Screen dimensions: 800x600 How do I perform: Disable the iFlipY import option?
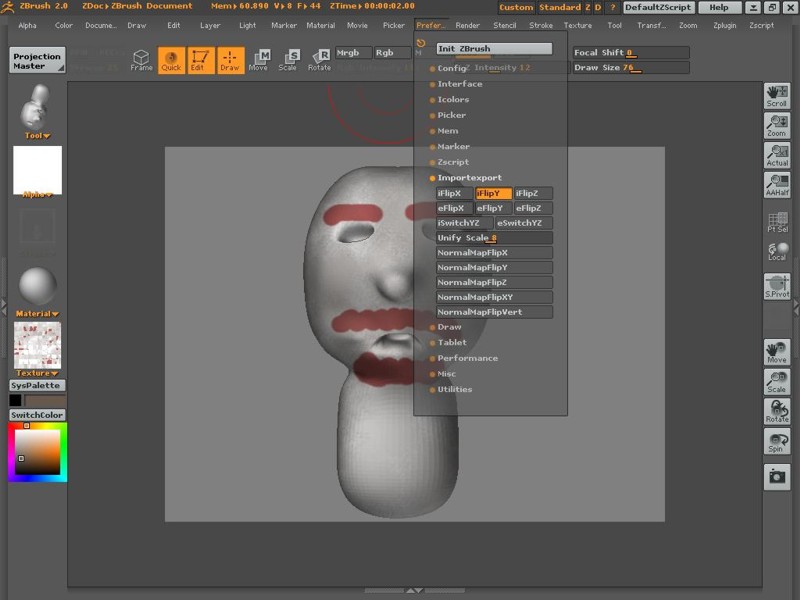(493, 193)
